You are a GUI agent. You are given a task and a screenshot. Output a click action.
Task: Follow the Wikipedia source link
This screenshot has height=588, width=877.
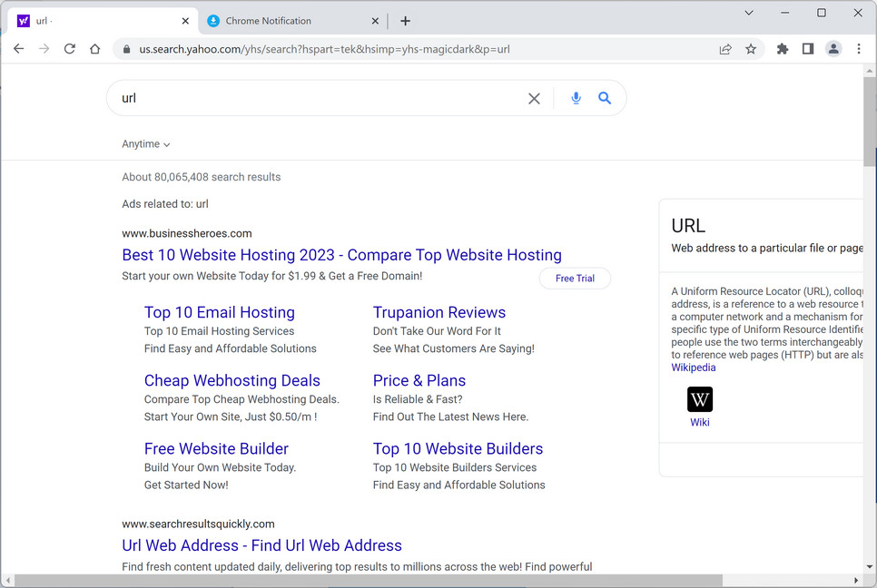694,367
